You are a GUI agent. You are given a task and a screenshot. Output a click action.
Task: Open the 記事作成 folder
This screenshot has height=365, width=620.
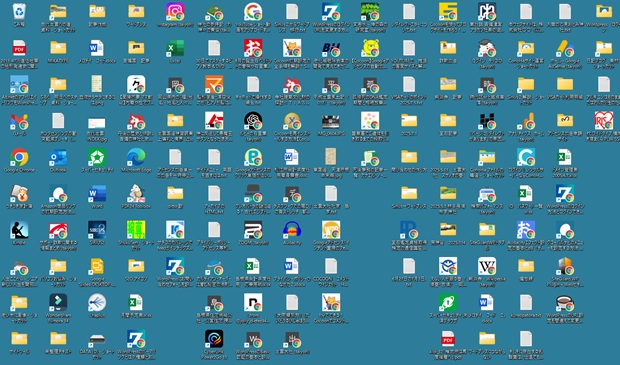pos(97,11)
